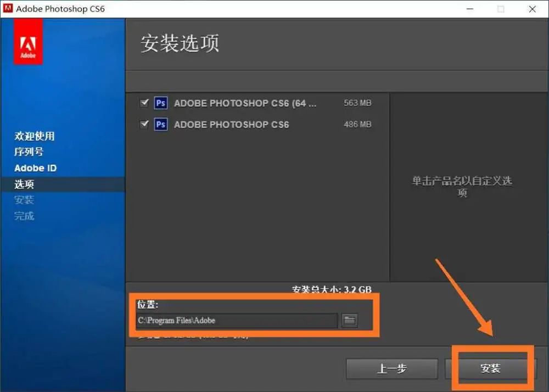Screen dimensions: 549x392
Task: Select the product name ADOBE PHOTOSHOP CS6 (64 ...
Action: click(x=245, y=103)
